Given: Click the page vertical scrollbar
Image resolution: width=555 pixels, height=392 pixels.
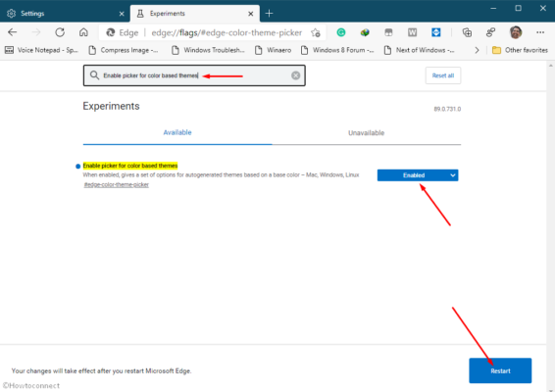Looking at the screenshot, I should click(x=550, y=225).
